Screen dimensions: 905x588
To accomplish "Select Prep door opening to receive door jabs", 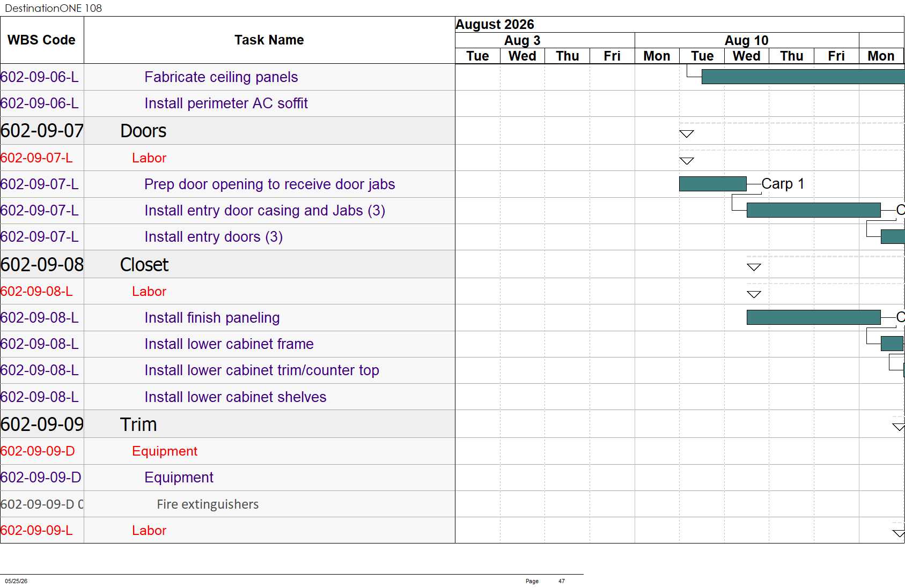I will 269,184.
